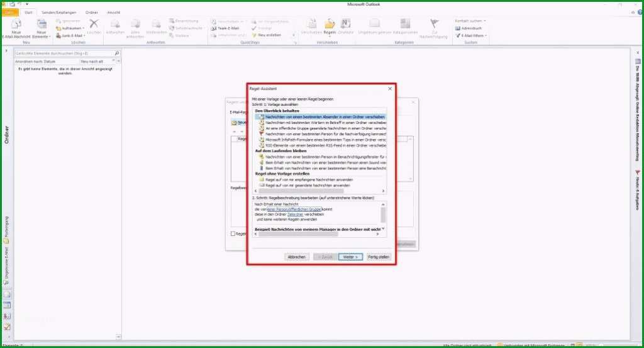Expand the collapsed Ordner navigation pane arrow
The width and height of the screenshot is (644, 348).
tap(6, 51)
